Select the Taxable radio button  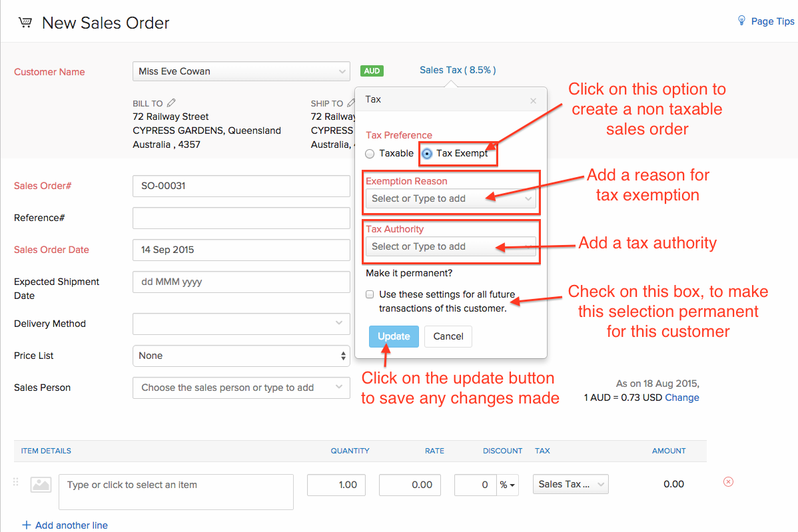[370, 153]
